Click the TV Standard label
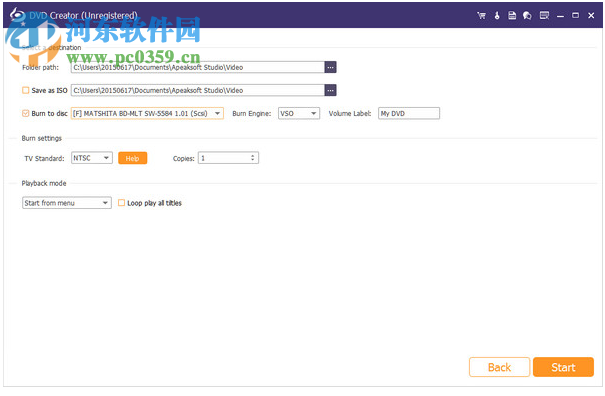This screenshot has height=396, width=605. click(44, 158)
